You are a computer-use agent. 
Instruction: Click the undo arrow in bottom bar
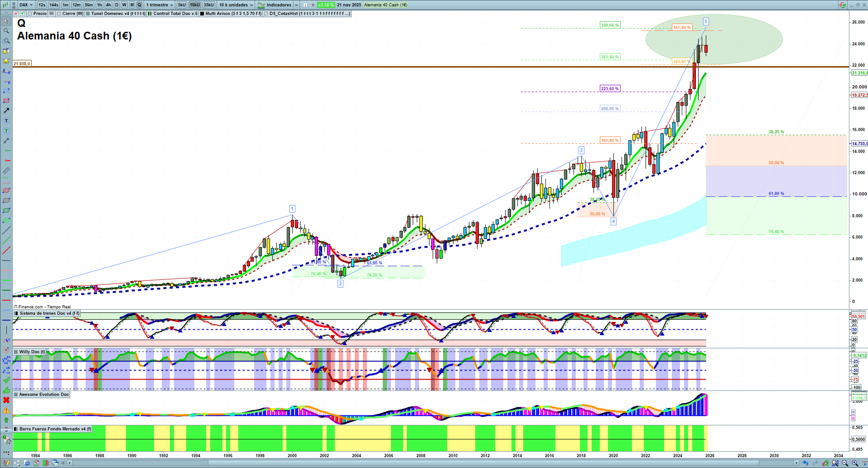click(805, 463)
